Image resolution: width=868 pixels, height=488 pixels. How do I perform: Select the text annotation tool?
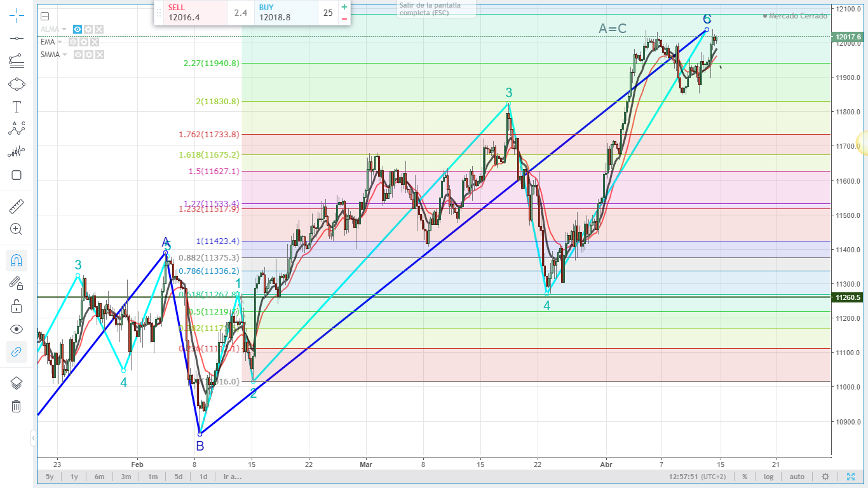tap(17, 107)
